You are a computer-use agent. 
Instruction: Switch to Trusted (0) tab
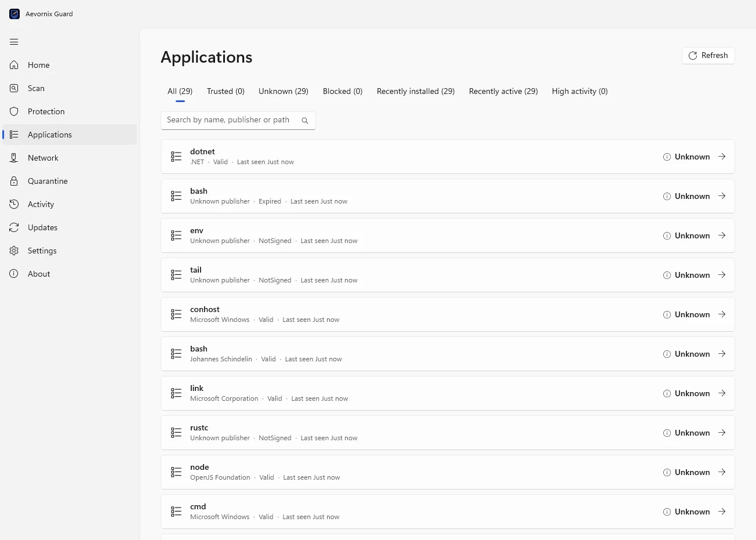coord(226,91)
